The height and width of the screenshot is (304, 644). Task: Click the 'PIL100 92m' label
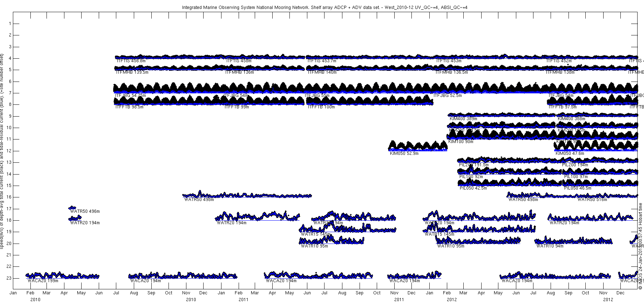pyautogui.click(x=471, y=176)
